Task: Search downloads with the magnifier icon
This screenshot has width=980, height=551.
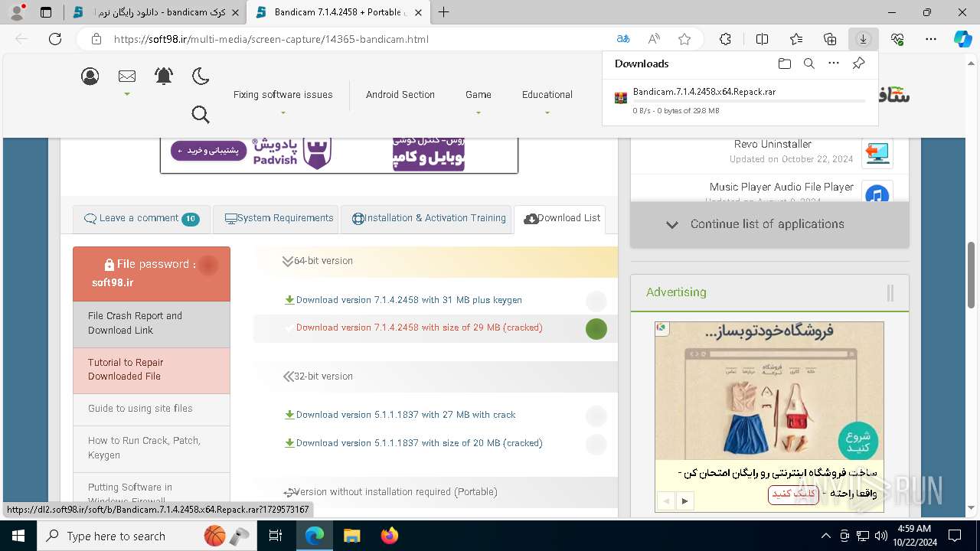Action: pyautogui.click(x=809, y=64)
